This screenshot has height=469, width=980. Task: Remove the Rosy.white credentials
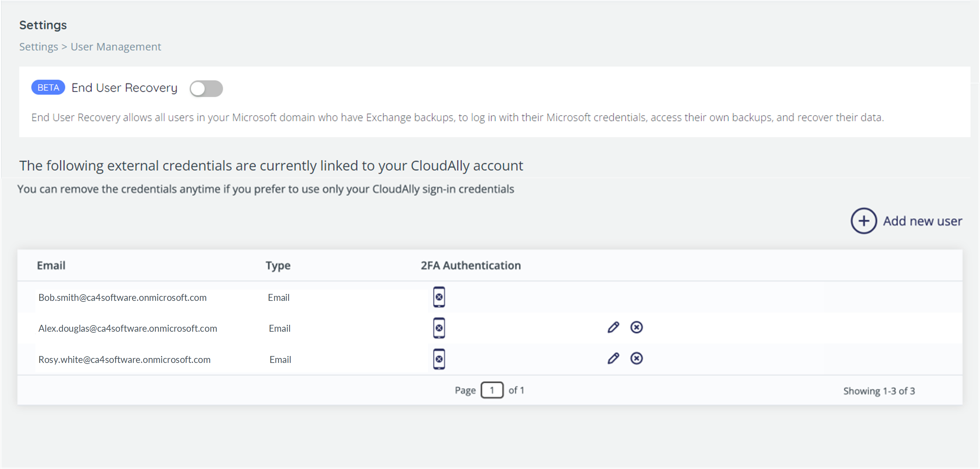(x=636, y=358)
